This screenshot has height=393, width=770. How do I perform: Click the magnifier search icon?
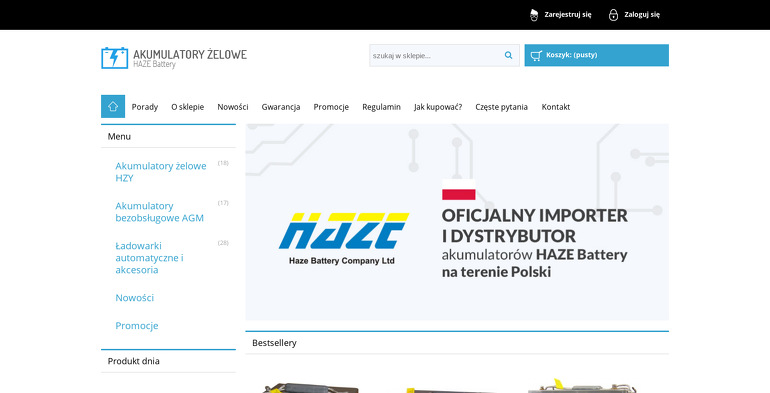[x=508, y=55]
